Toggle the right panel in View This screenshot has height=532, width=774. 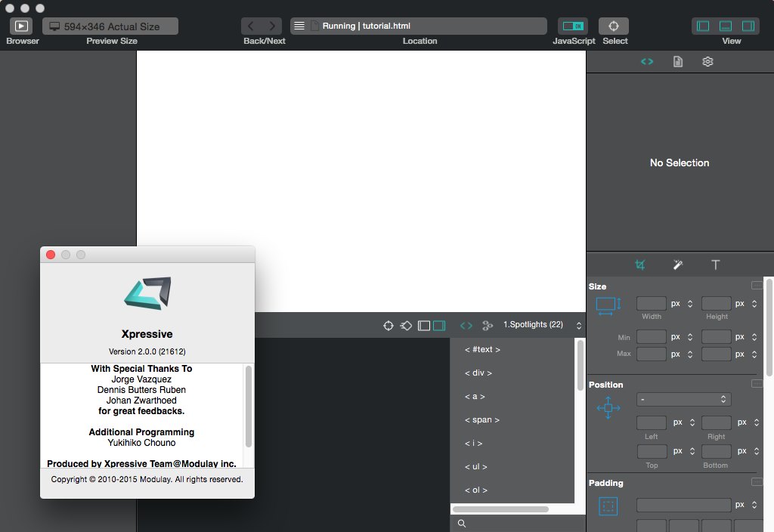[748, 26]
